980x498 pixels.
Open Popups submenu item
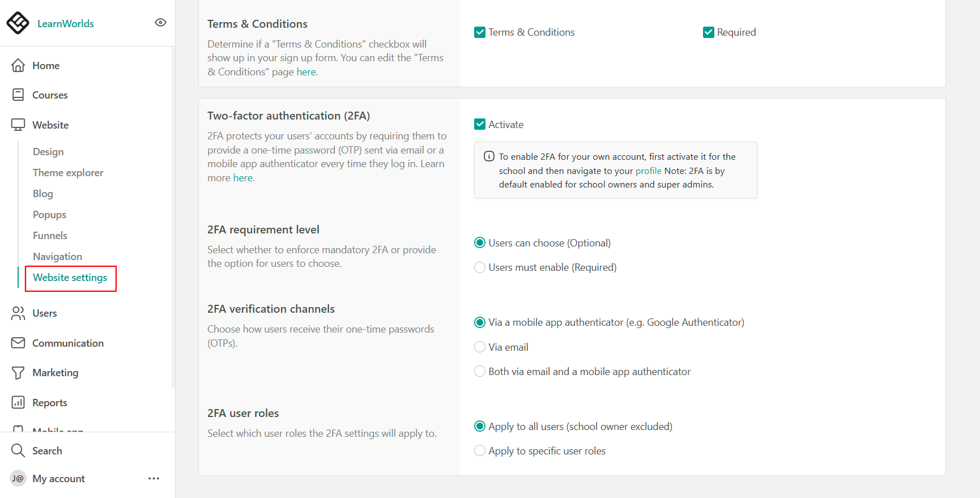pos(49,215)
